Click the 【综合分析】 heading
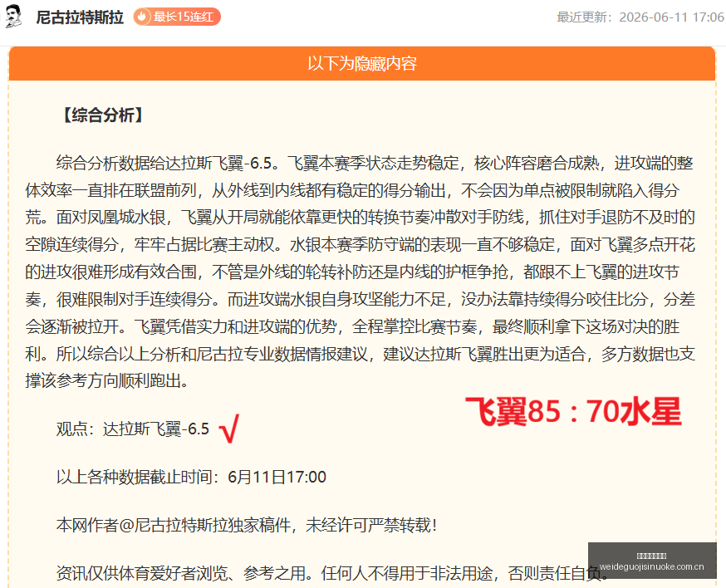 click(x=102, y=115)
